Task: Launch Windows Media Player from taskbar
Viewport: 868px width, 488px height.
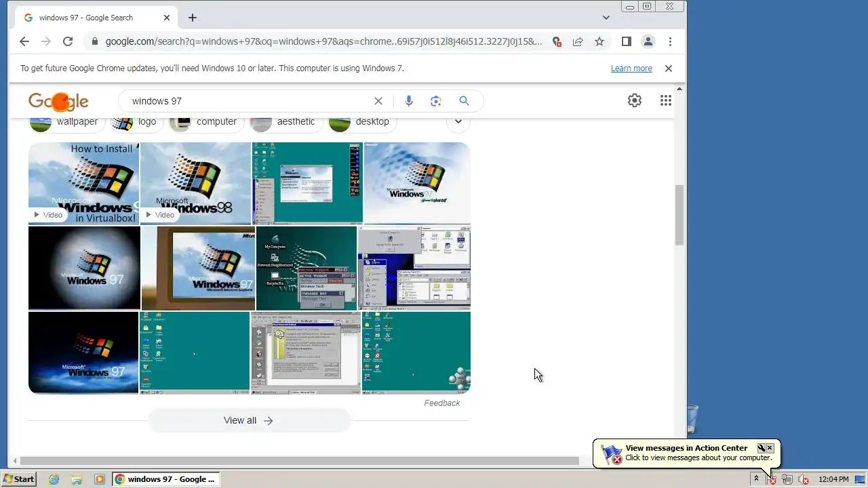Action: tap(100, 479)
